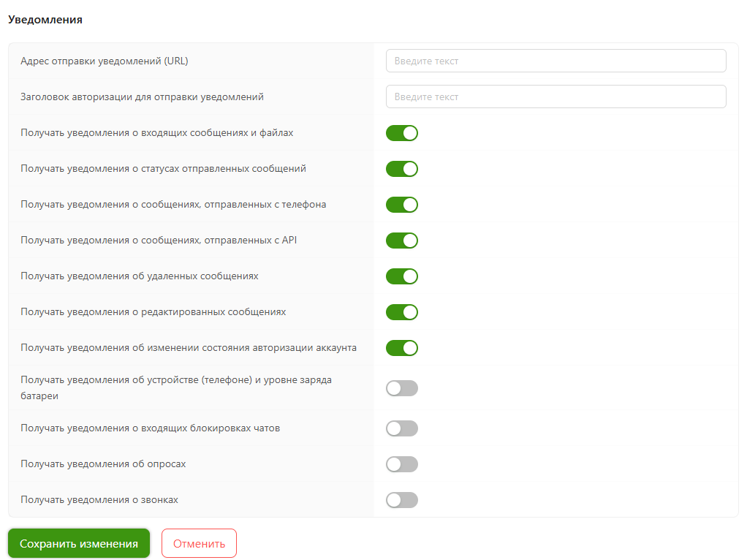Click the Получать уведомления о звонках label
Image resolution: width=747 pixels, height=560 pixels.
pyautogui.click(x=99, y=500)
